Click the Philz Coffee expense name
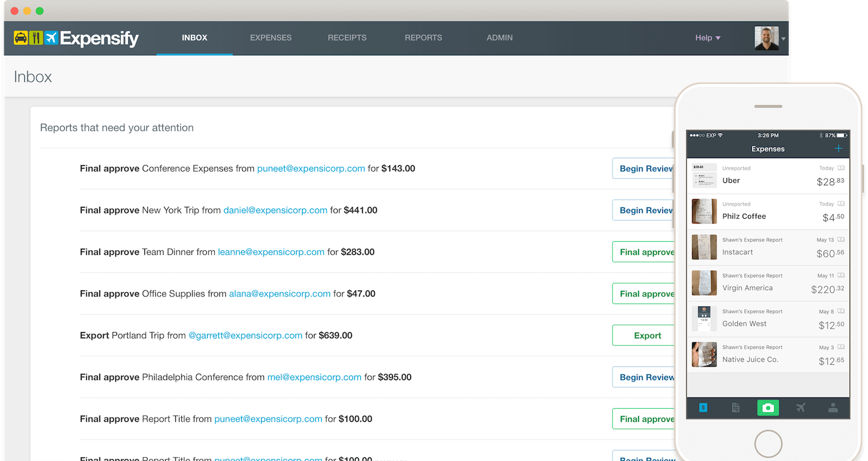Screen dimensions: 868x461 tap(744, 216)
